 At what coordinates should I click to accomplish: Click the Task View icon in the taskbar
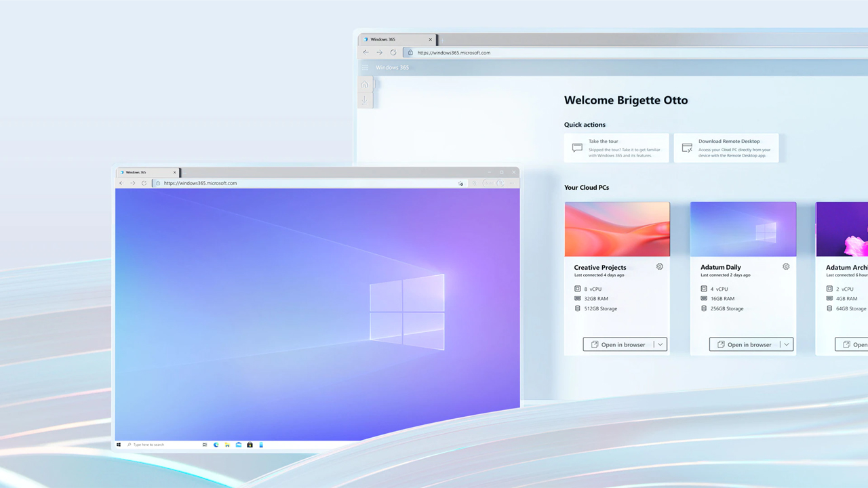tap(205, 445)
